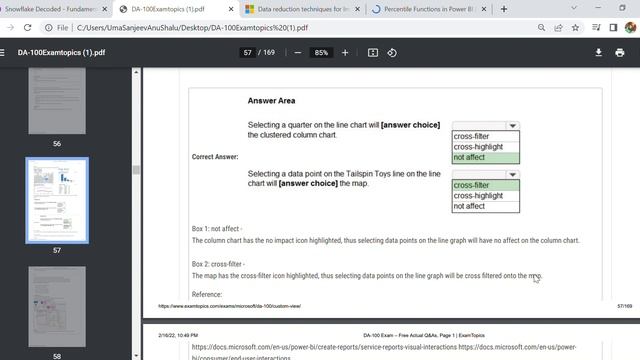Click the forward navigation arrow
This screenshot has height=360, width=640.
[x=11, y=28]
